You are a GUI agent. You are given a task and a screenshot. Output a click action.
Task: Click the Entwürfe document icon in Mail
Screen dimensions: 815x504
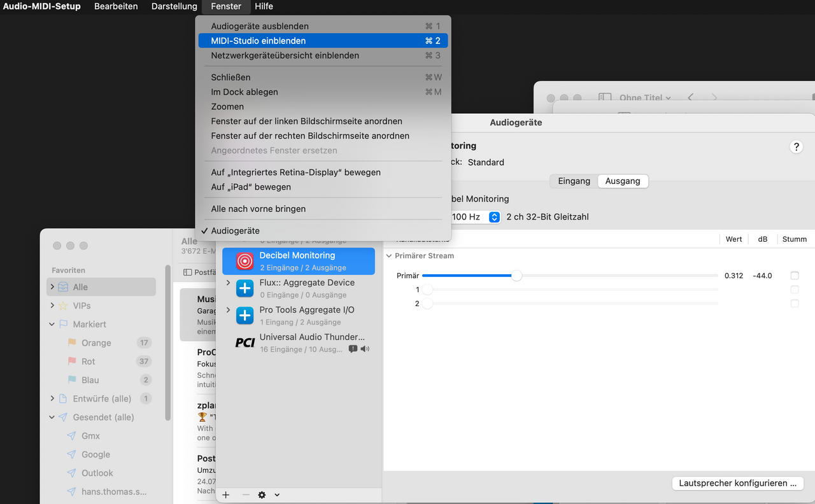click(x=63, y=398)
